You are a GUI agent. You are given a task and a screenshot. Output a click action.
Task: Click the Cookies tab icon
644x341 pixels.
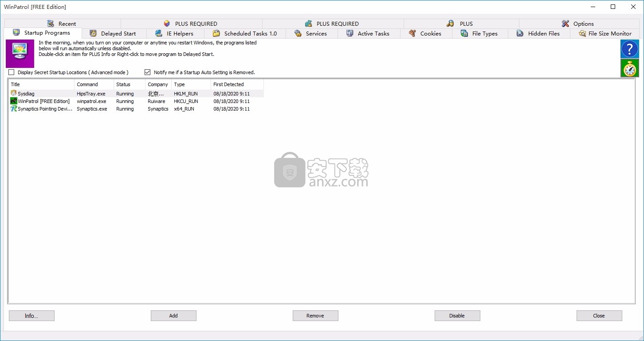(412, 33)
